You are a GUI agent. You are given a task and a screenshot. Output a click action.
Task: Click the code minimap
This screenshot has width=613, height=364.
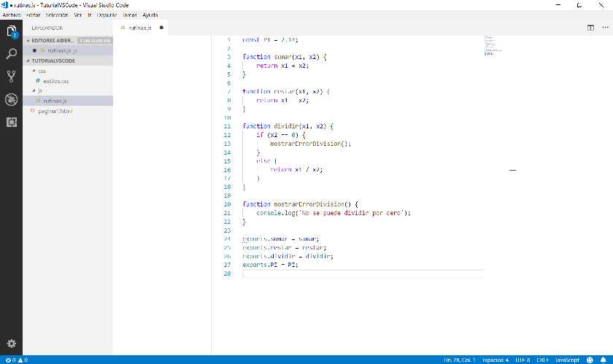point(493,45)
